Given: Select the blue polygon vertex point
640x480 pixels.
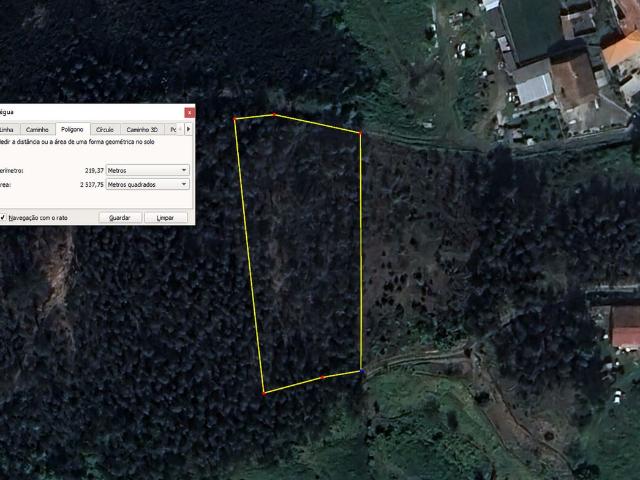Looking at the screenshot, I should click(x=362, y=371).
